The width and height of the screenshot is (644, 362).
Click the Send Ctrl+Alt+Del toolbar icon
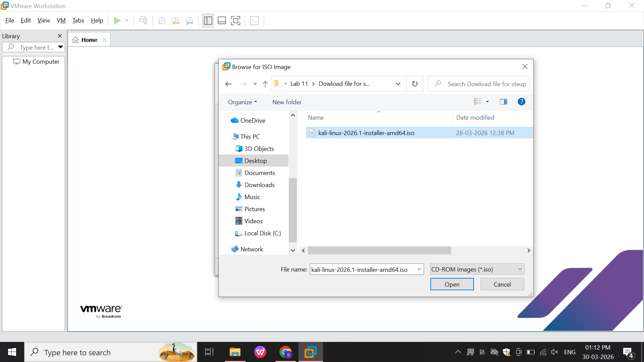[143, 20]
